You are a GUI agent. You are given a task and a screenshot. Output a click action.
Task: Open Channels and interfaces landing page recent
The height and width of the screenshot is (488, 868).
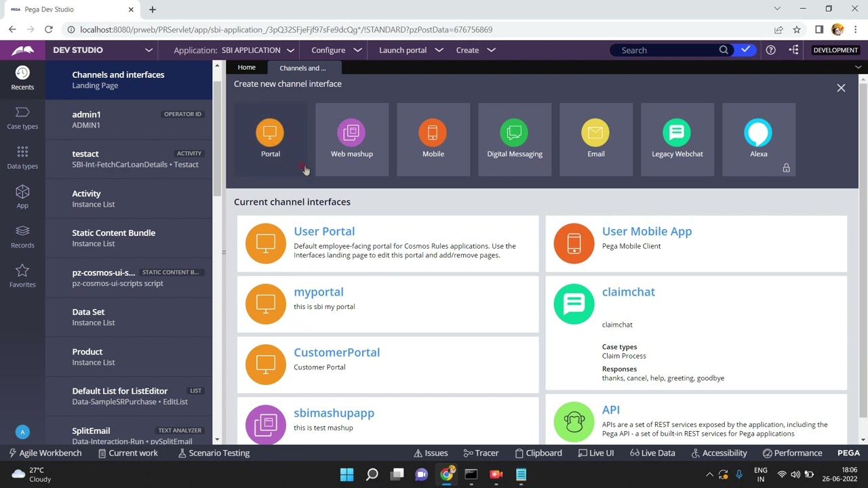[129, 80]
